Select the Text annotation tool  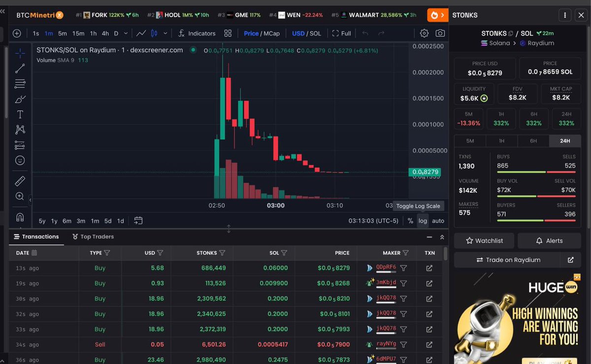[20, 114]
